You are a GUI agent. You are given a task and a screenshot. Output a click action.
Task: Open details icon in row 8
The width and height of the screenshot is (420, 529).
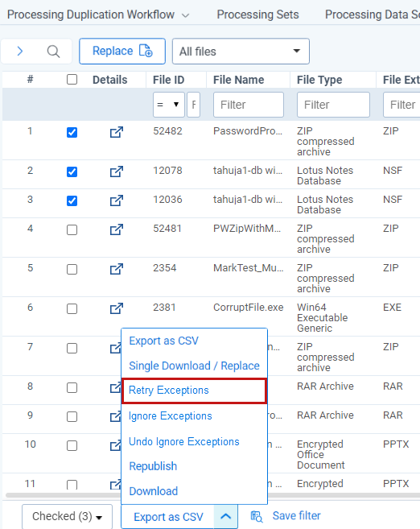pyautogui.click(x=115, y=387)
